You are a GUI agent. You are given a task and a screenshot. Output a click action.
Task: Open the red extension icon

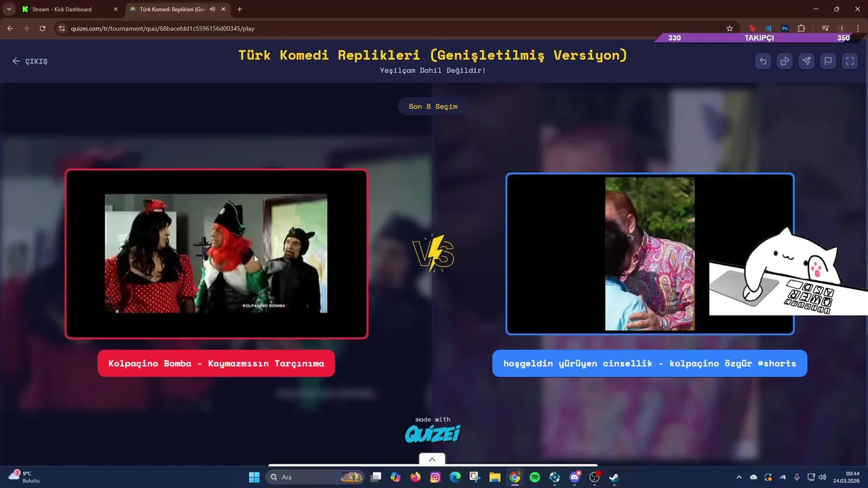tap(752, 28)
